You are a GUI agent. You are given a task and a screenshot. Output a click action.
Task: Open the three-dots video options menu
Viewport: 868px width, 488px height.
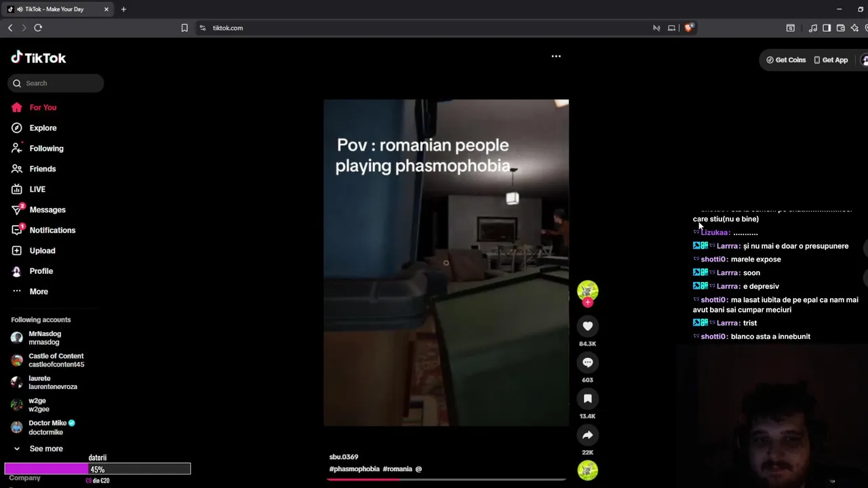[x=556, y=56]
